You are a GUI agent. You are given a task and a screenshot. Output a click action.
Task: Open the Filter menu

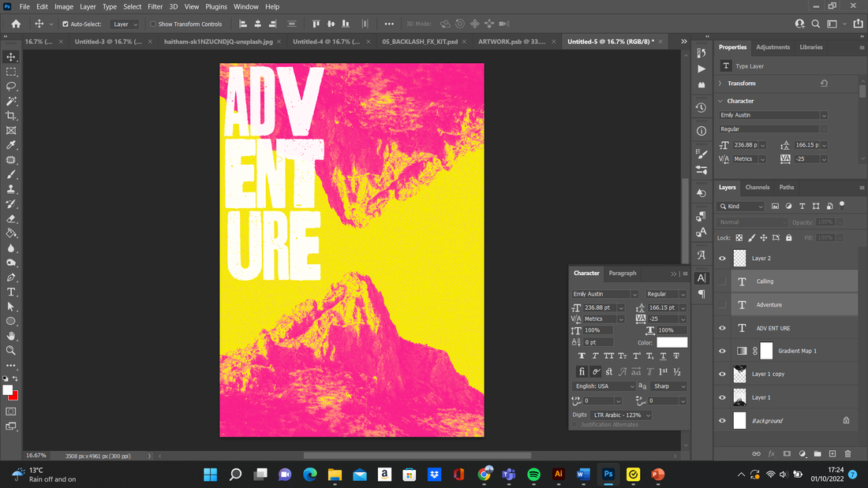(x=155, y=6)
